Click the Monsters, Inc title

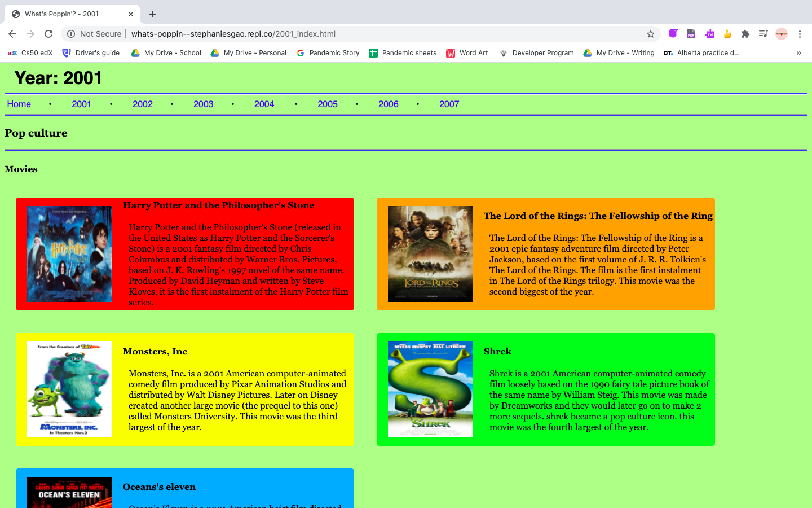pyautogui.click(x=155, y=352)
